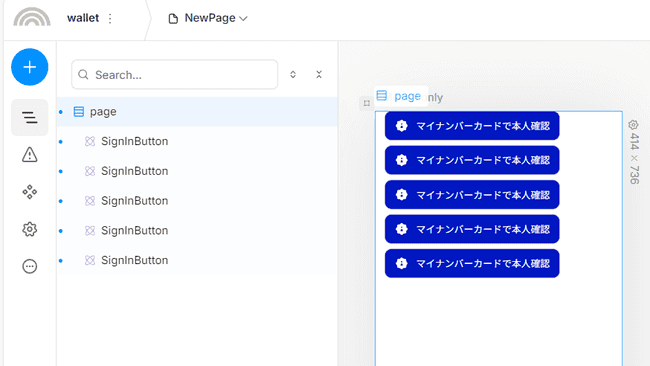Open the warnings triangle panel
This screenshot has width=650, height=366.
point(29,155)
